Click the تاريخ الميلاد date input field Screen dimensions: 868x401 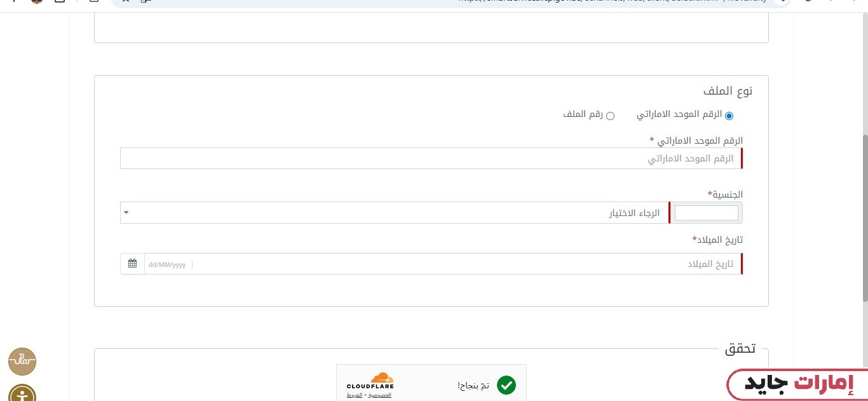click(x=467, y=264)
